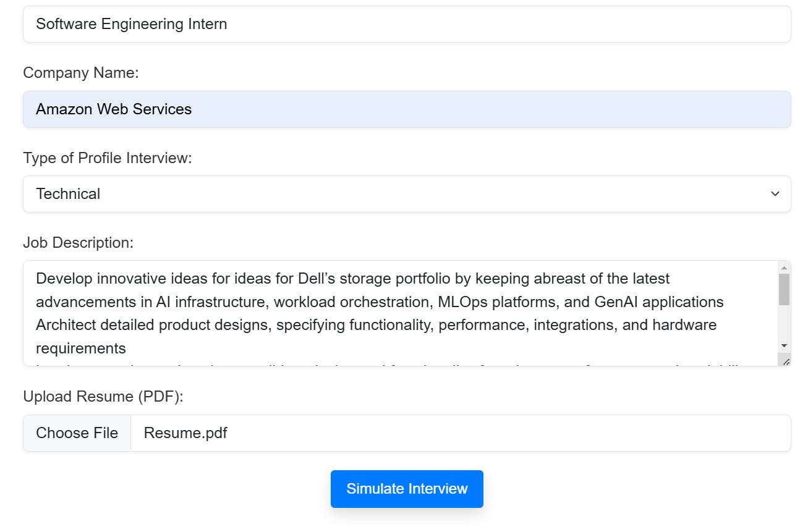Place cursor on the "requirements" line

[81, 348]
